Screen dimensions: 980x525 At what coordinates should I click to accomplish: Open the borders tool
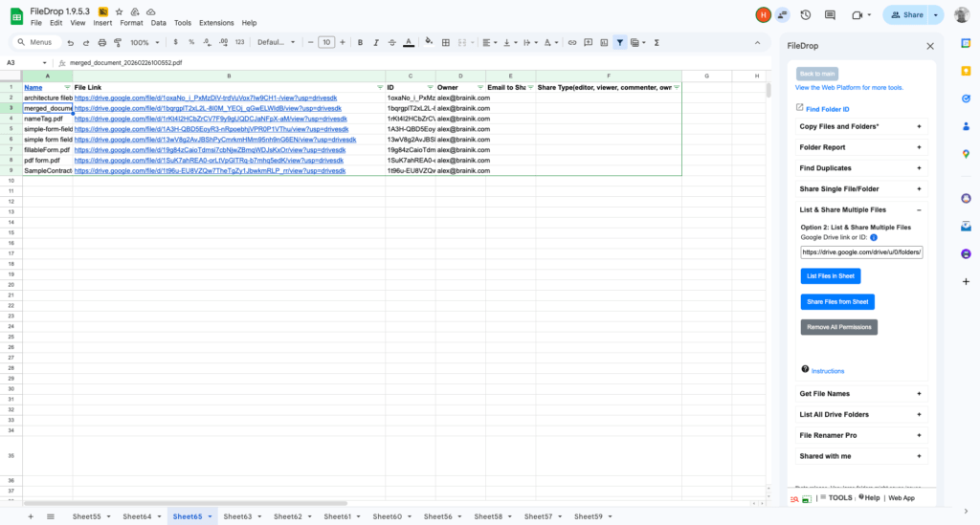446,42
